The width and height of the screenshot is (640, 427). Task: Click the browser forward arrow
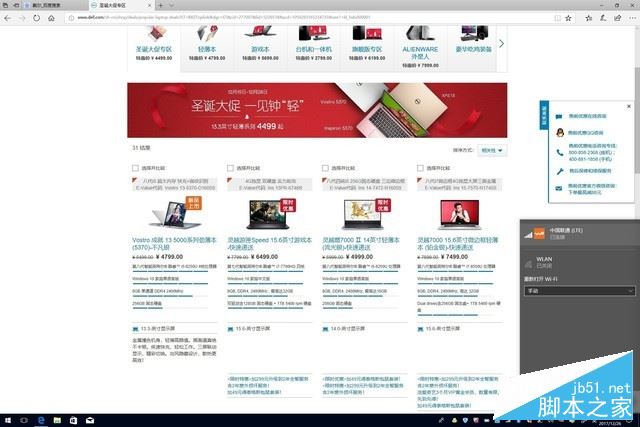click(22, 18)
